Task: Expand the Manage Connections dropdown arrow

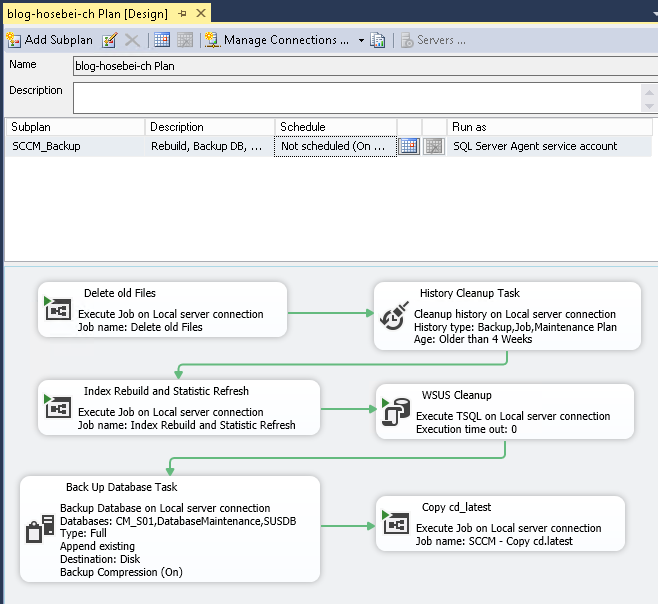Action: (x=361, y=41)
